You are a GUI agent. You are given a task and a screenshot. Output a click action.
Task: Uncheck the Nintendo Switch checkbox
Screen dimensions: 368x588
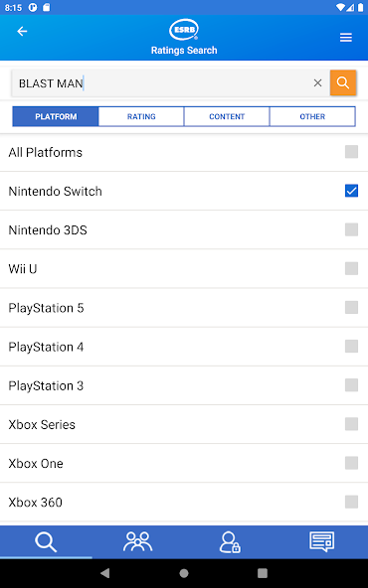[x=351, y=191]
